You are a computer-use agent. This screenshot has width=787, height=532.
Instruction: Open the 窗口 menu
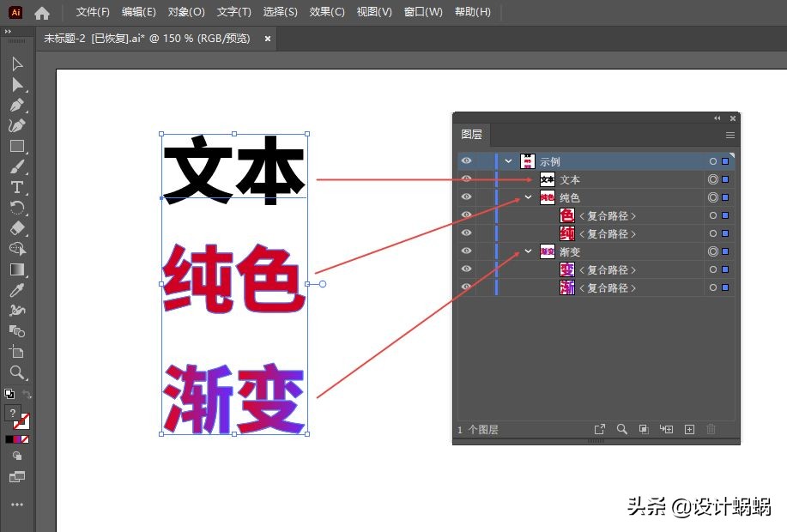[x=423, y=11]
